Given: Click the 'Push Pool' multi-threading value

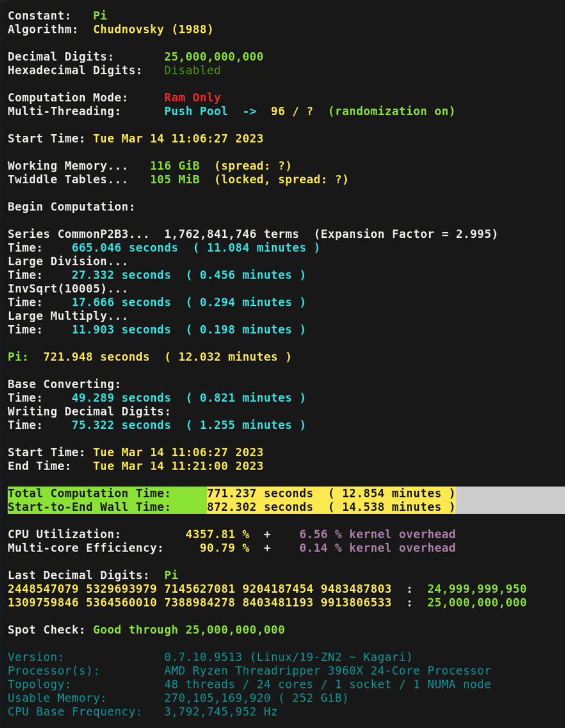Looking at the screenshot, I should 196,111.
